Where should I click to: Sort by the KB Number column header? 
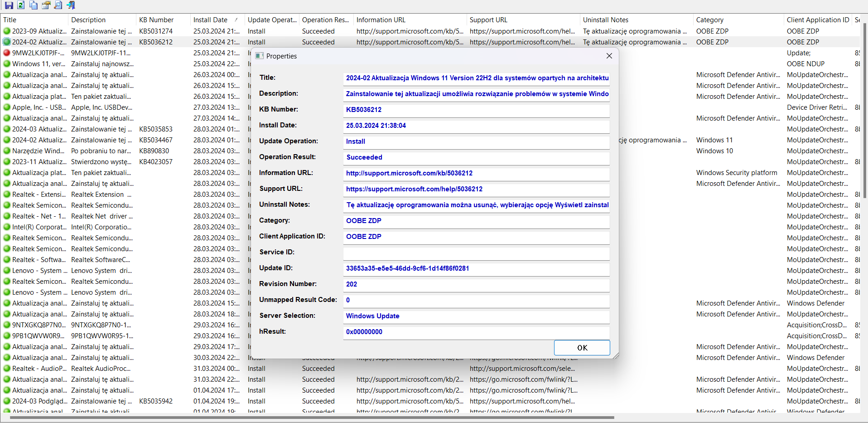pyautogui.click(x=163, y=20)
